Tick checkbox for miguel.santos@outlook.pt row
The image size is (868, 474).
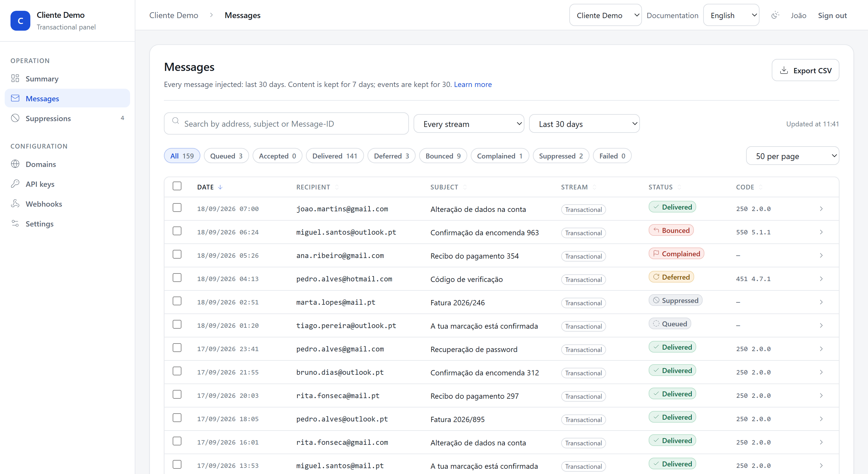tap(177, 231)
